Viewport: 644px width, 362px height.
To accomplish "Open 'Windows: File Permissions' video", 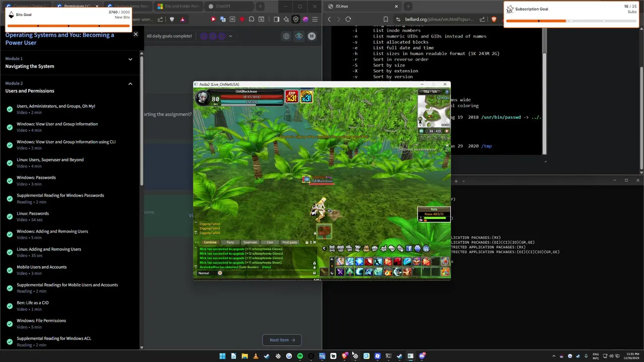I will coord(41,320).
